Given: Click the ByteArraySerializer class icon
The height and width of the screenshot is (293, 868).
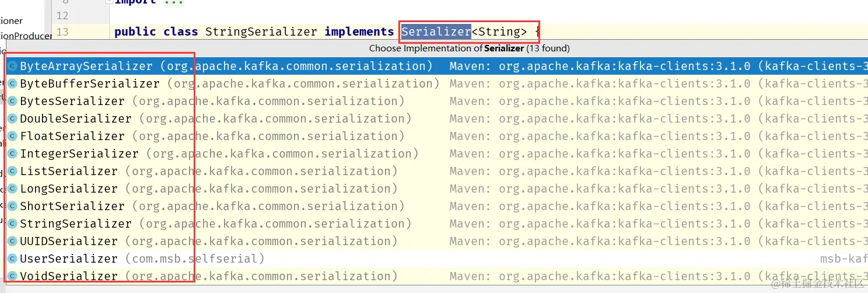Looking at the screenshot, I should [12, 66].
